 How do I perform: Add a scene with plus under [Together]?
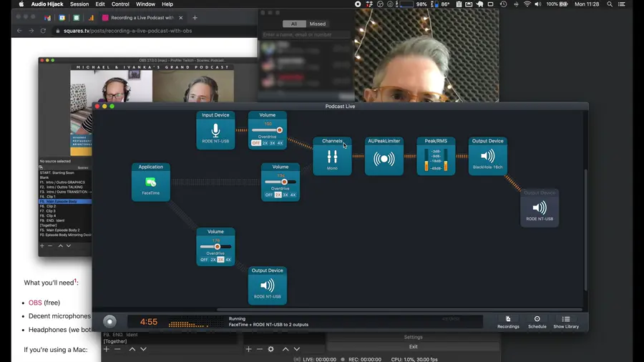pos(107,349)
